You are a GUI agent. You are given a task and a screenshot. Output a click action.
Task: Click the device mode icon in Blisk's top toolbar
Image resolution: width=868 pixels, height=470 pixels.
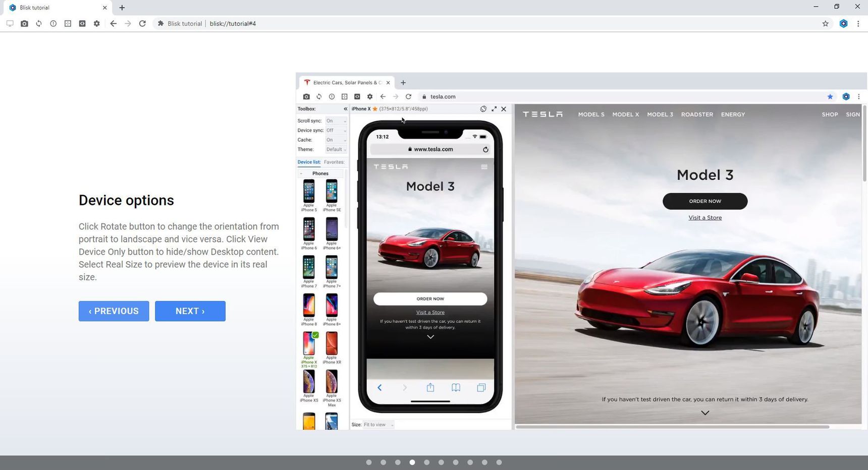(x=10, y=24)
